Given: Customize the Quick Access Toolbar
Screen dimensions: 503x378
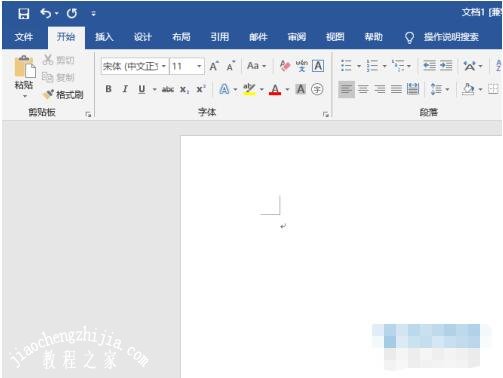Looking at the screenshot, I should coord(93,14).
